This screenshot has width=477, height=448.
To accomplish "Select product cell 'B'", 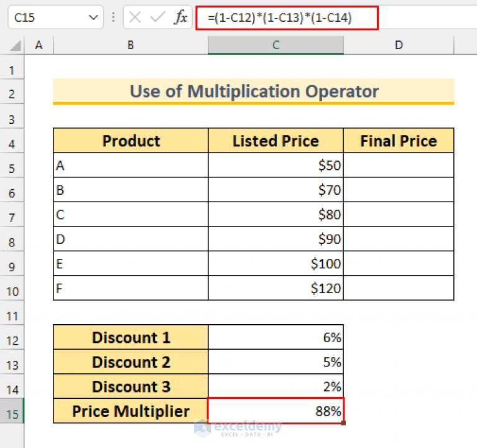I will [131, 190].
